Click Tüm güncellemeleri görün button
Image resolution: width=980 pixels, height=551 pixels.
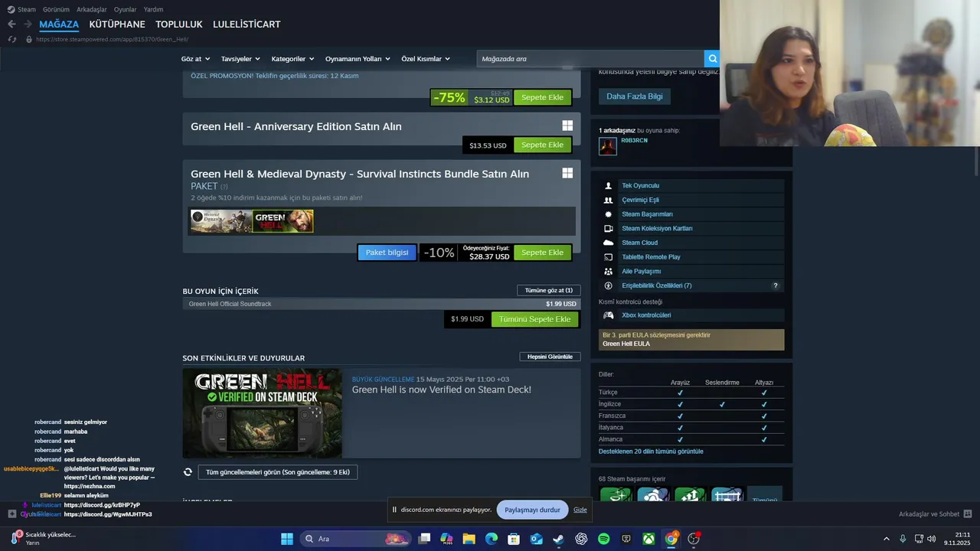coord(277,472)
